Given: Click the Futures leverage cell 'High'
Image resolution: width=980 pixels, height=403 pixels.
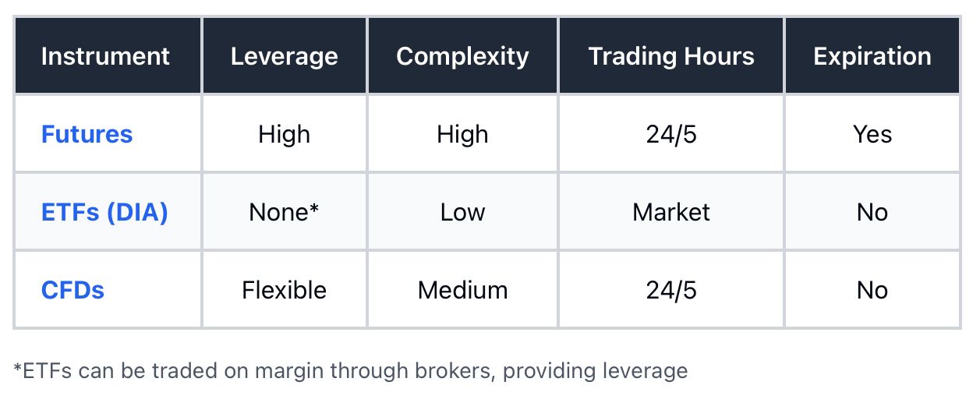Looking at the screenshot, I should [285, 134].
